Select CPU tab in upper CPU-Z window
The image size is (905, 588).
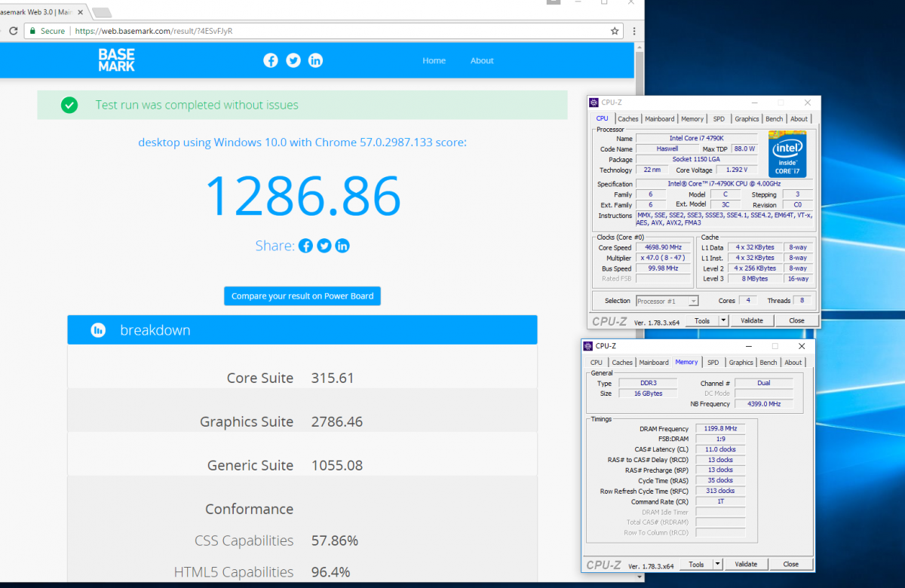click(602, 118)
